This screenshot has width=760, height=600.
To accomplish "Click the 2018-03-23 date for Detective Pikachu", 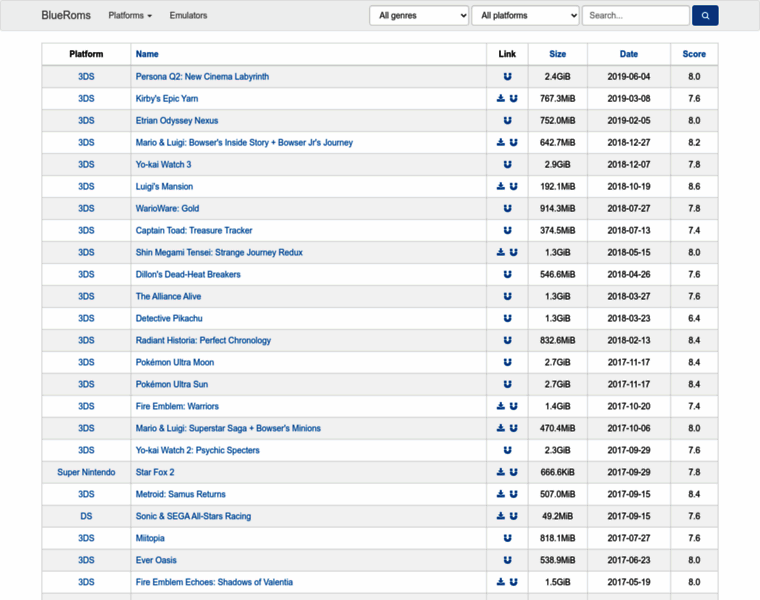I will (x=629, y=318).
